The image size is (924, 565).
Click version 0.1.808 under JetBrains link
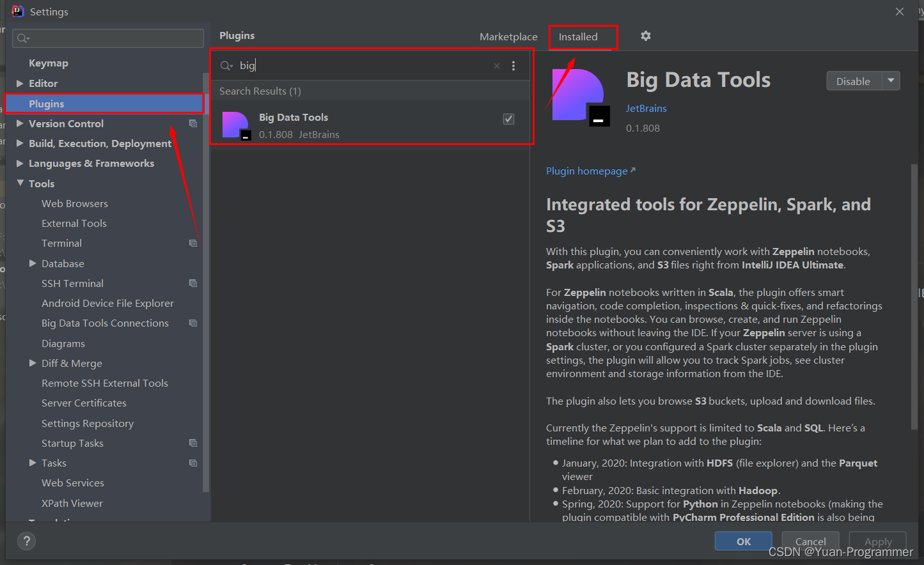(x=643, y=128)
